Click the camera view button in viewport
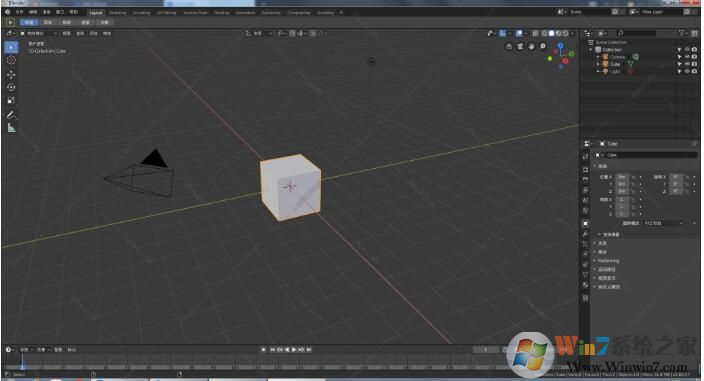The height and width of the screenshot is (381, 704). click(520, 46)
